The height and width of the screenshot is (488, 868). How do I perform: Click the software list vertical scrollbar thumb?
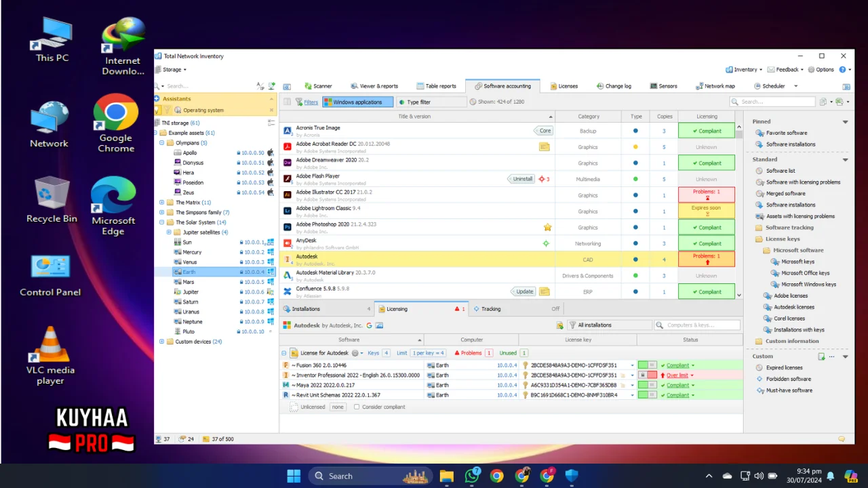pyautogui.click(x=739, y=134)
